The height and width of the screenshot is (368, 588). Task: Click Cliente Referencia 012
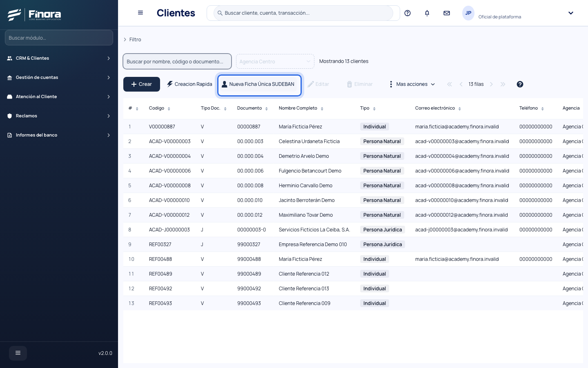(x=304, y=274)
